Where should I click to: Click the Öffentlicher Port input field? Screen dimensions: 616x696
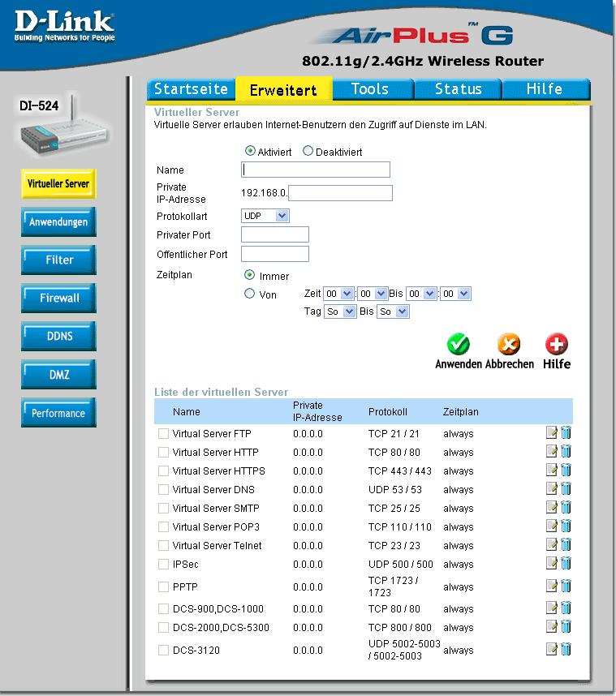point(275,254)
